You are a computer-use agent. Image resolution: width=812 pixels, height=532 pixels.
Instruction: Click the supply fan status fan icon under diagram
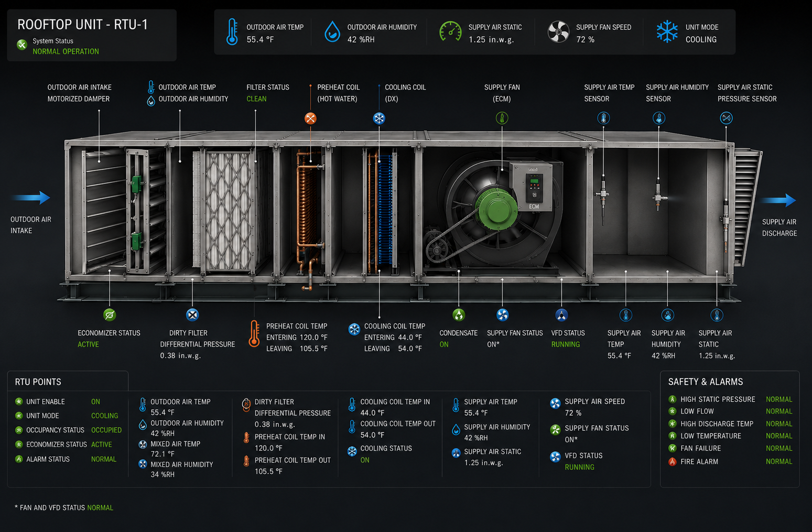[502, 315]
